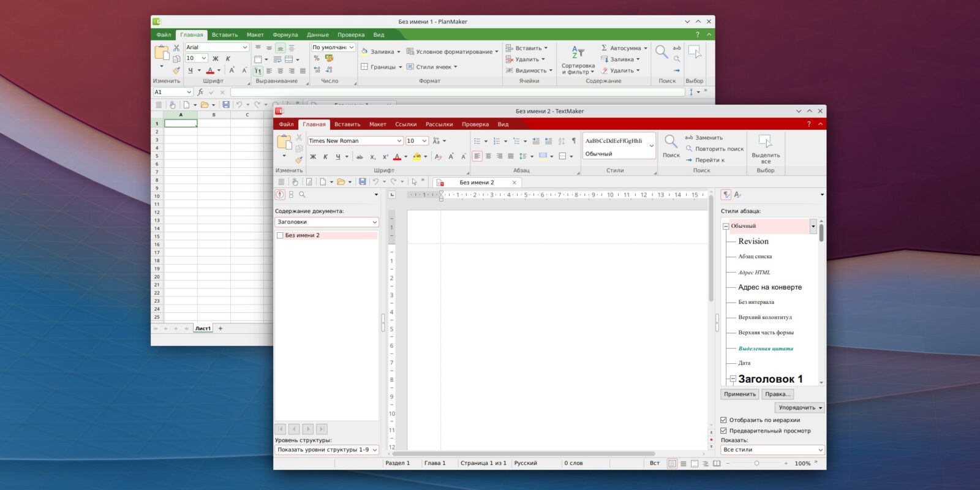Click Save icon in PlanMaker quick toolbar
Viewport: 980px width, 490px height.
[x=226, y=105]
